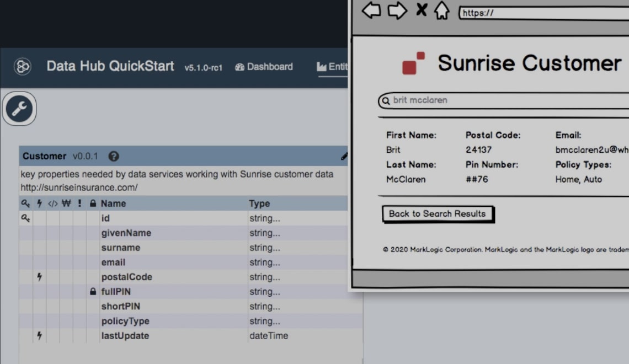Screen dimensions: 629x364
Task: Open the Entities tab
Action: coord(333,67)
